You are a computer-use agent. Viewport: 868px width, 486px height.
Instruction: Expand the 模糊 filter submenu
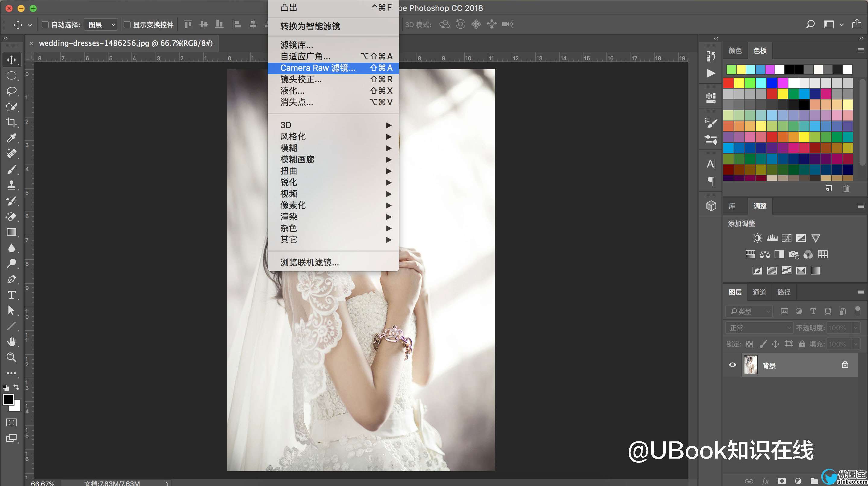click(x=333, y=148)
